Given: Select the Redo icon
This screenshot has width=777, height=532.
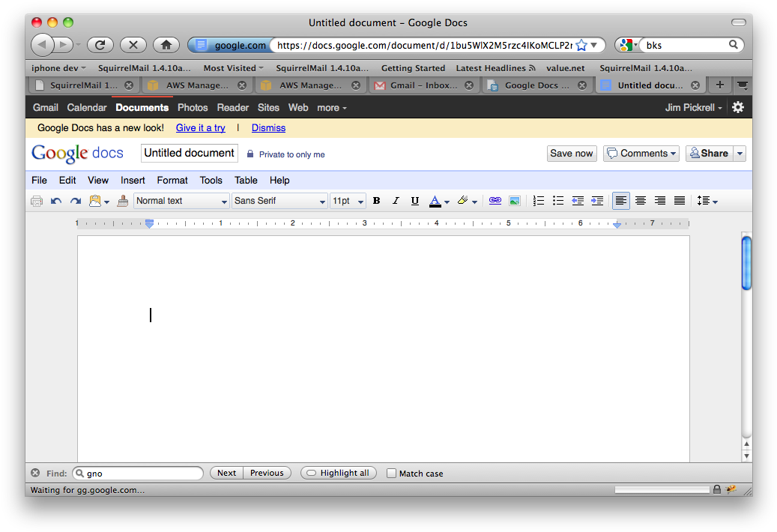Looking at the screenshot, I should tap(74, 200).
